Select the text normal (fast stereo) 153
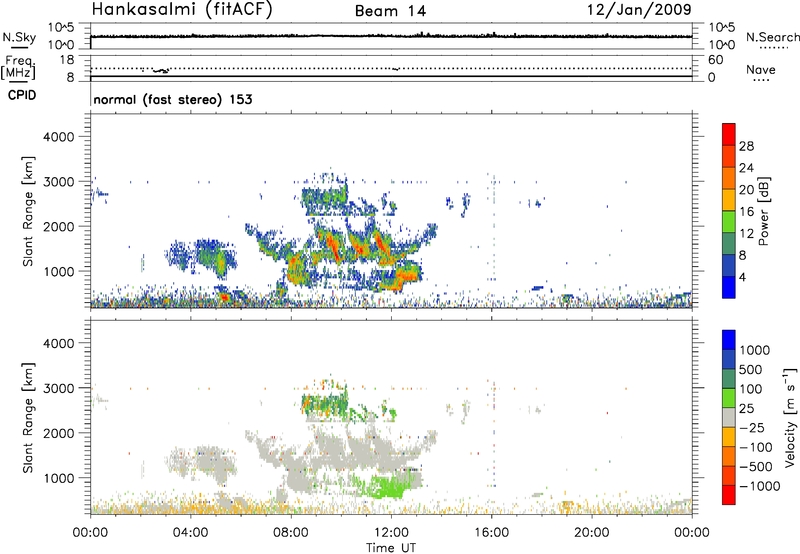This screenshot has height=554, width=800. pyautogui.click(x=173, y=99)
